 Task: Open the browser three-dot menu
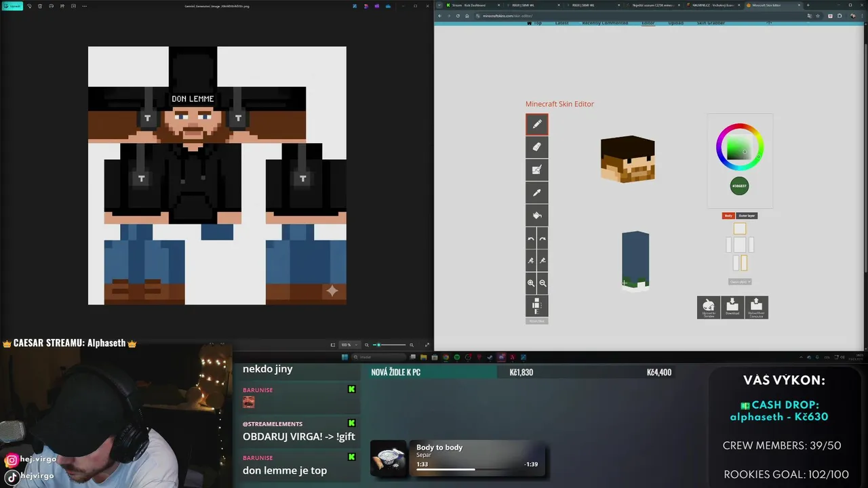pos(862,16)
